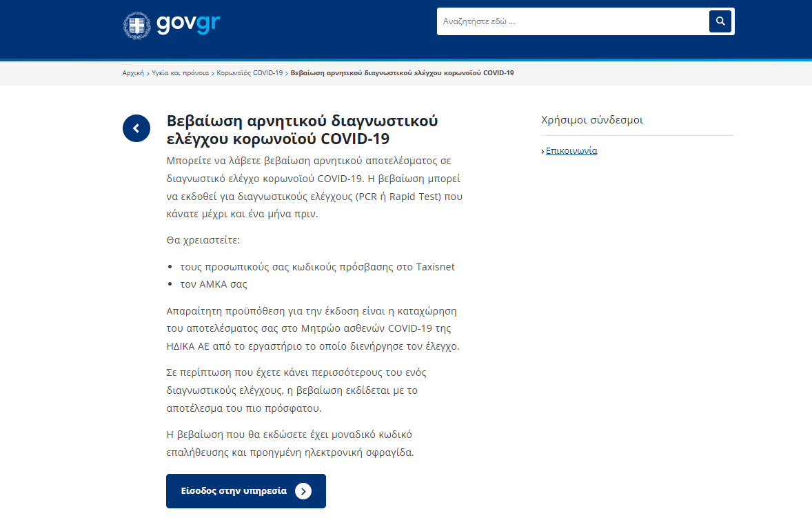Open the Επικοινωνία link
Image resolution: width=812 pixels, height=518 pixels.
point(571,150)
